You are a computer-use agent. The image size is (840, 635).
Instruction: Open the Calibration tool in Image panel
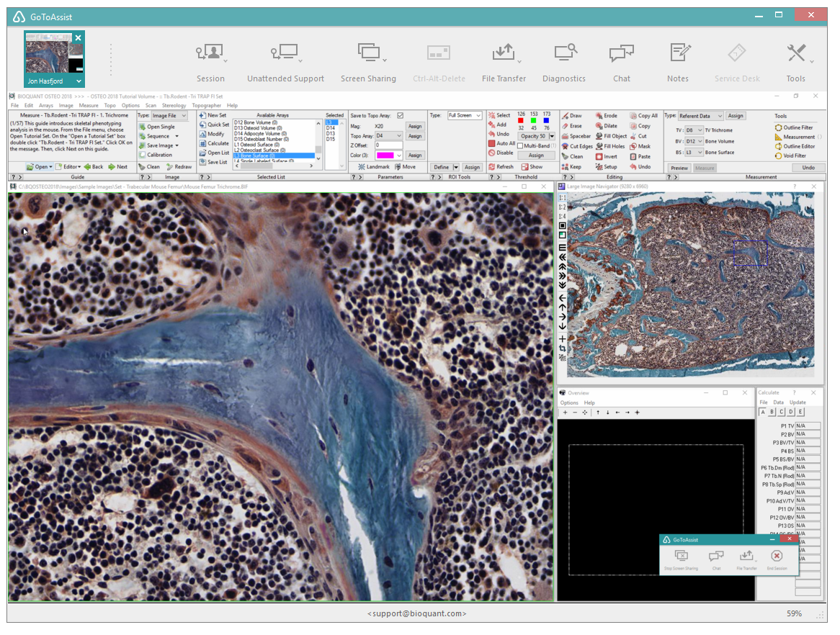(156, 155)
